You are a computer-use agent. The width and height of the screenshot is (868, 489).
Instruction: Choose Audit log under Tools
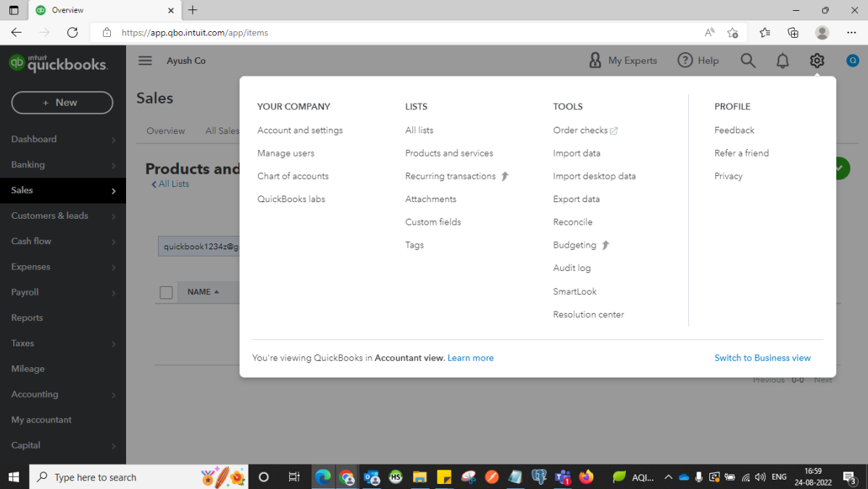[572, 268]
